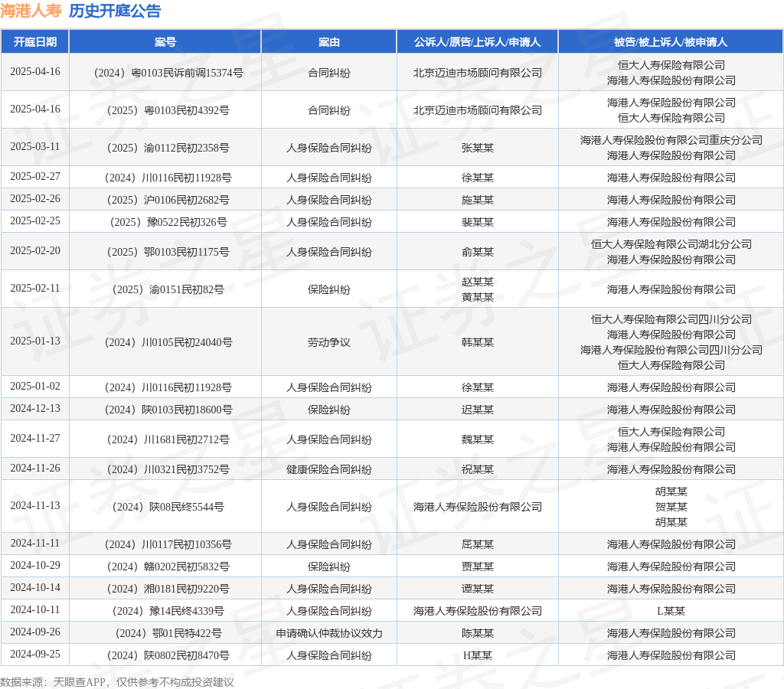
Task: Click plaintiff H某某
Action: (x=478, y=655)
